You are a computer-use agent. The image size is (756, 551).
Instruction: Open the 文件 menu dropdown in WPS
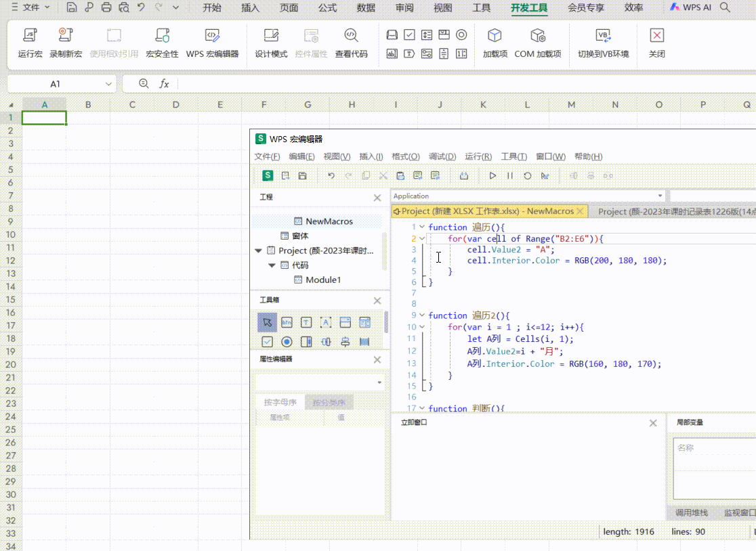coord(31,7)
